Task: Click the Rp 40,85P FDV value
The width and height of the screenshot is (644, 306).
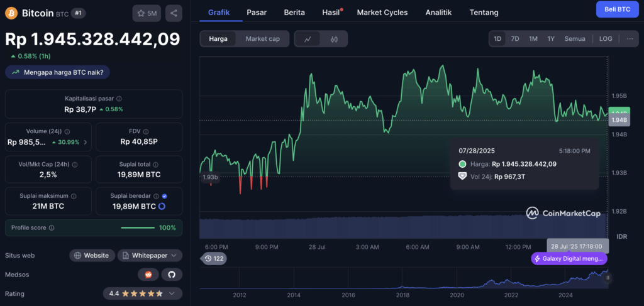Action: click(139, 142)
